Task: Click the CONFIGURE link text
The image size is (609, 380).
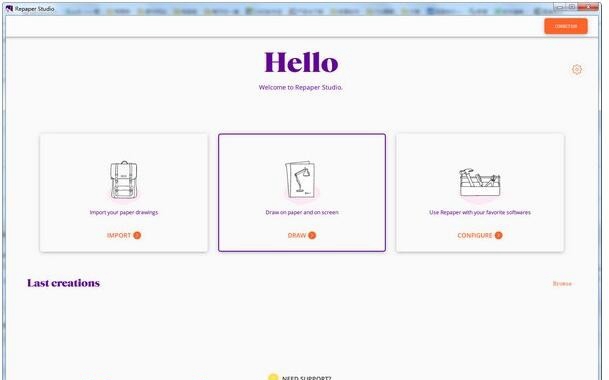Action: tap(475, 235)
